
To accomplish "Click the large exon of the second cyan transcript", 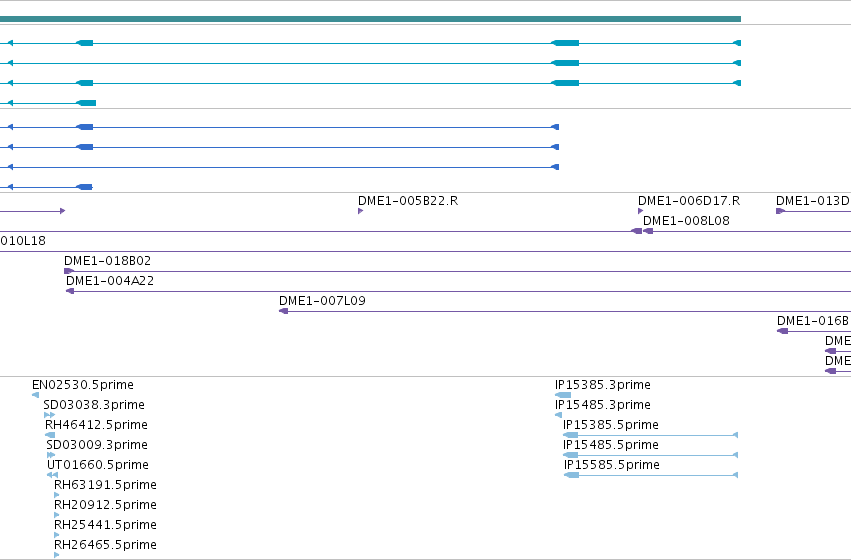I will coord(565,63).
